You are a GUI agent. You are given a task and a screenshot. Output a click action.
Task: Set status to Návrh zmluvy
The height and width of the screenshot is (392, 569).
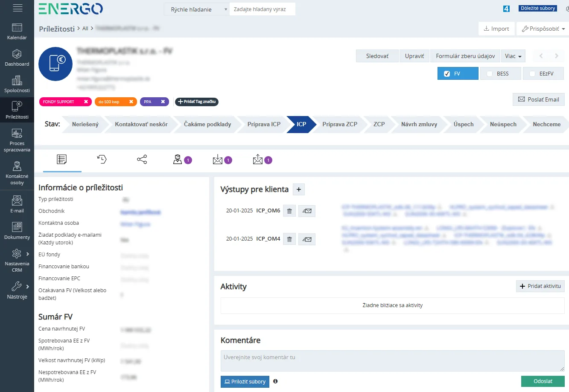click(x=419, y=124)
